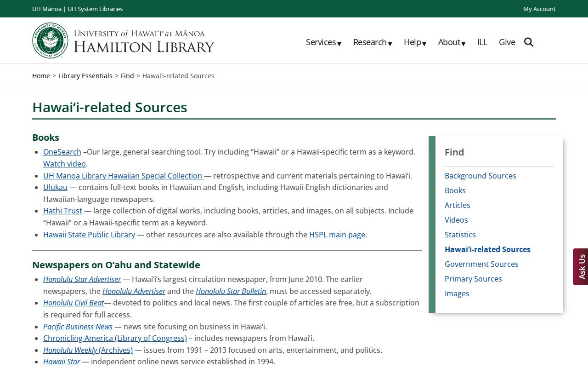588x368 pixels.
Task: Click the Find breadcrumb link
Action: click(x=127, y=76)
